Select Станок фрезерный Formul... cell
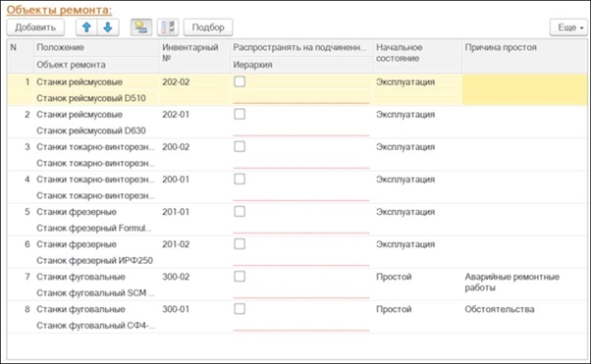 click(94, 228)
